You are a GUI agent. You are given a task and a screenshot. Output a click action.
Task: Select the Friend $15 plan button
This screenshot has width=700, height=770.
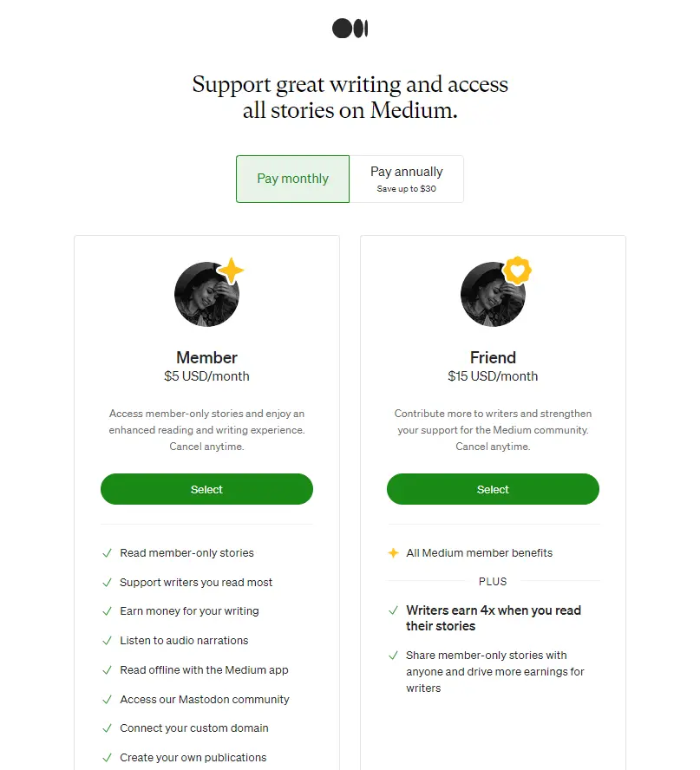coord(493,489)
